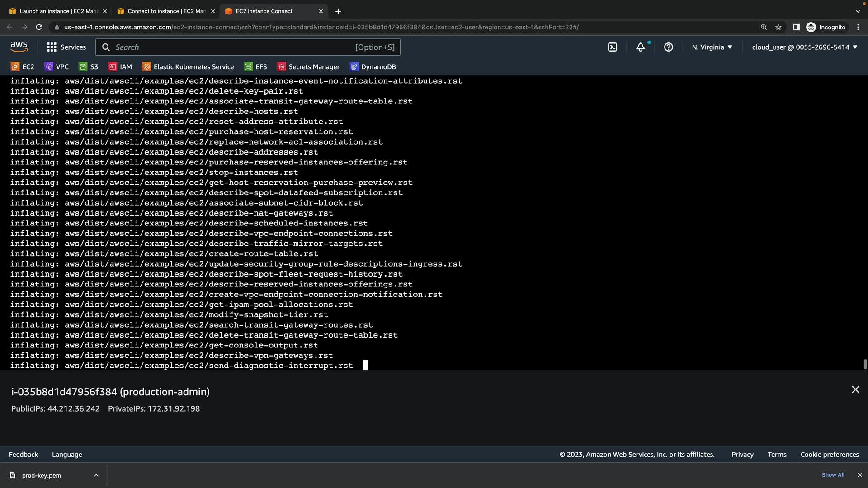
Task: Open prod-key.pem download options chevron
Action: coord(96,475)
